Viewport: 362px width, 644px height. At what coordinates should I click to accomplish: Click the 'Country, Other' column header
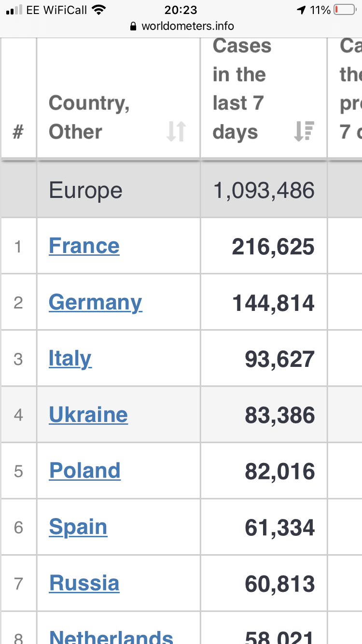pyautogui.click(x=89, y=117)
